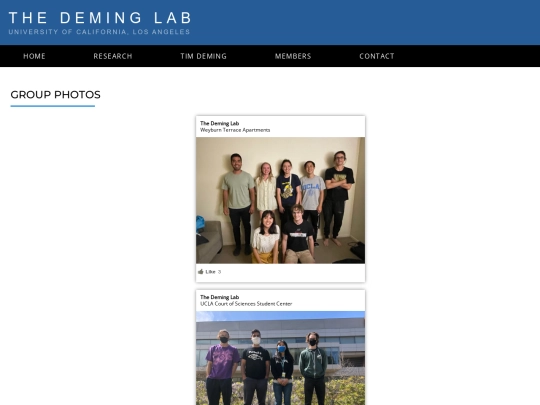This screenshot has height=405, width=540.
Task: Click the like count number 3
Action: (x=219, y=272)
